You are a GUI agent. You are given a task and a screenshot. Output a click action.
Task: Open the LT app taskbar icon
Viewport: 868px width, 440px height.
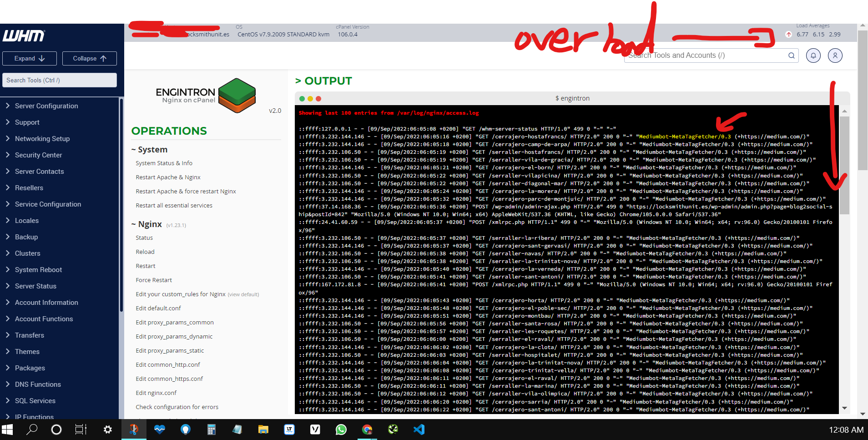click(x=289, y=430)
